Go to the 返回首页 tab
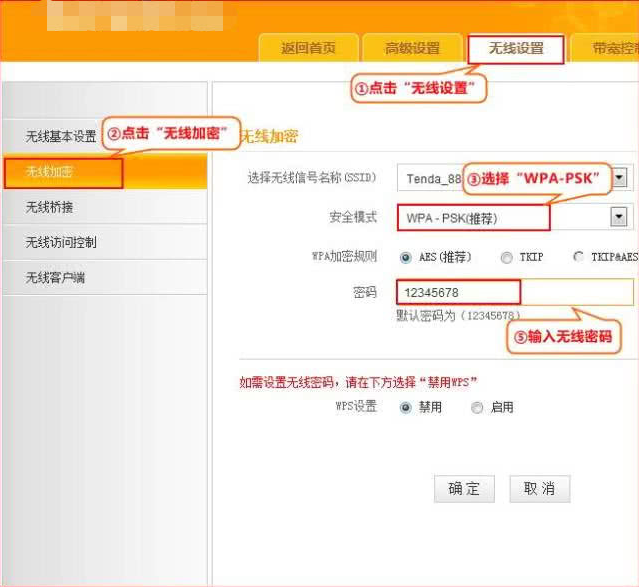This screenshot has height=588, width=642. point(308,48)
